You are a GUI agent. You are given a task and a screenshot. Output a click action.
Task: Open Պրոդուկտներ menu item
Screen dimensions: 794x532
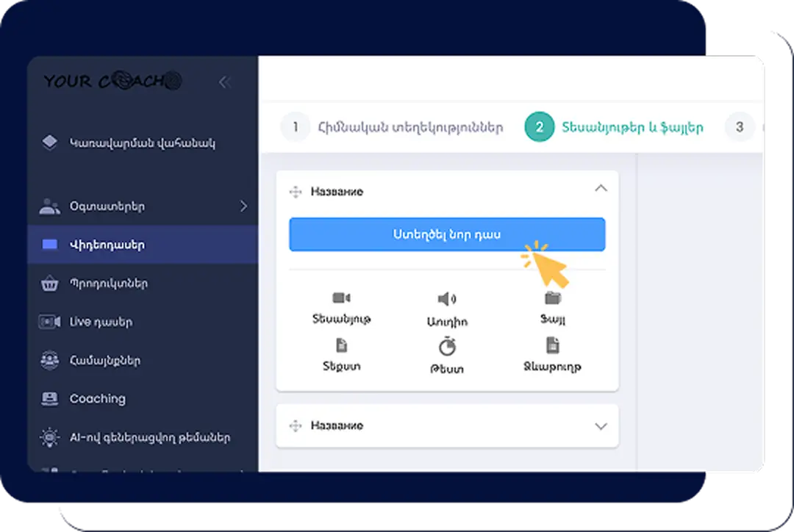click(143, 283)
